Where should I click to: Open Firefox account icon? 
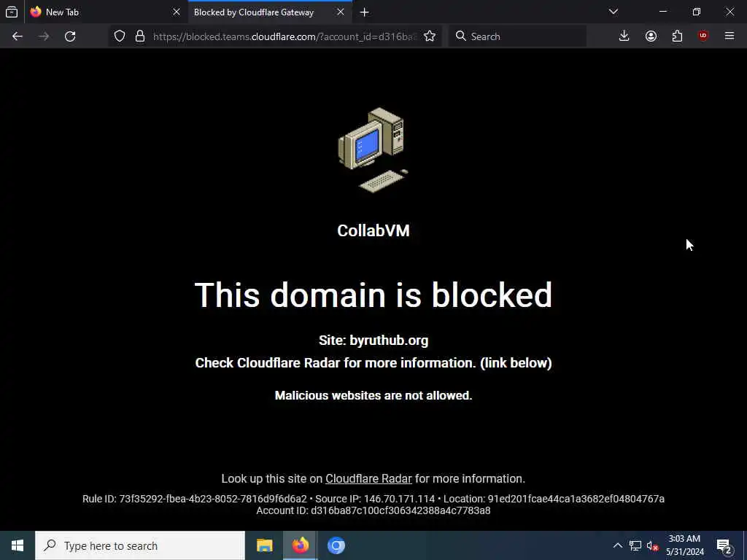click(651, 36)
